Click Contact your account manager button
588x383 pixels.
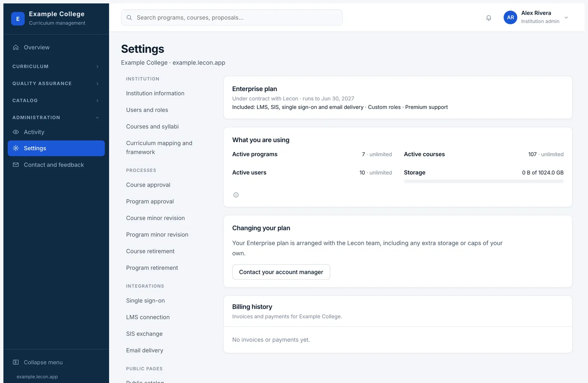click(281, 272)
